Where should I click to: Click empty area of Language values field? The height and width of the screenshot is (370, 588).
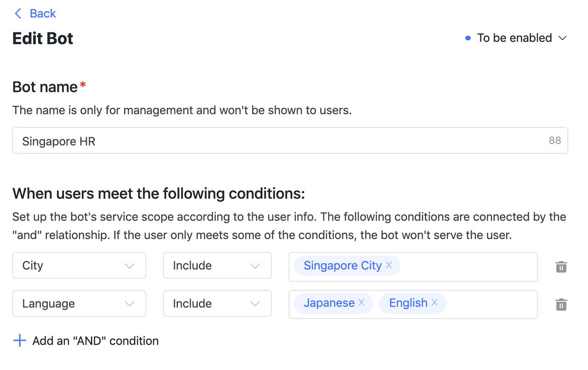(x=492, y=304)
